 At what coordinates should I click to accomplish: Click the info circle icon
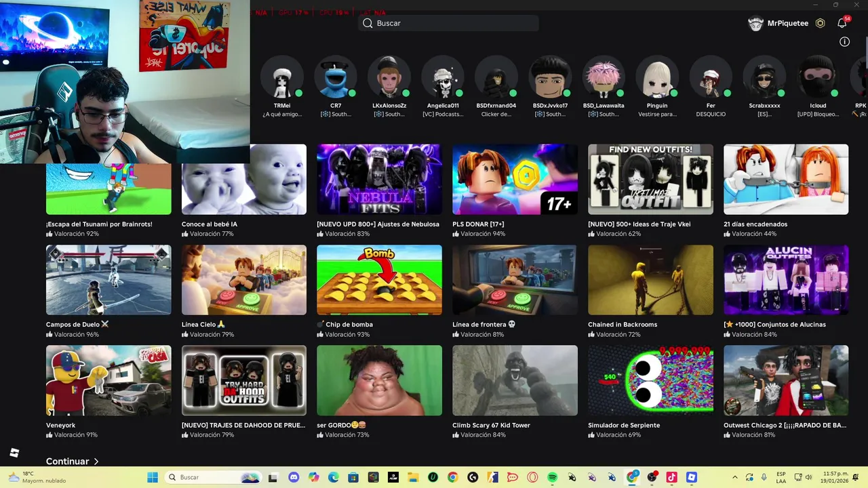(844, 42)
